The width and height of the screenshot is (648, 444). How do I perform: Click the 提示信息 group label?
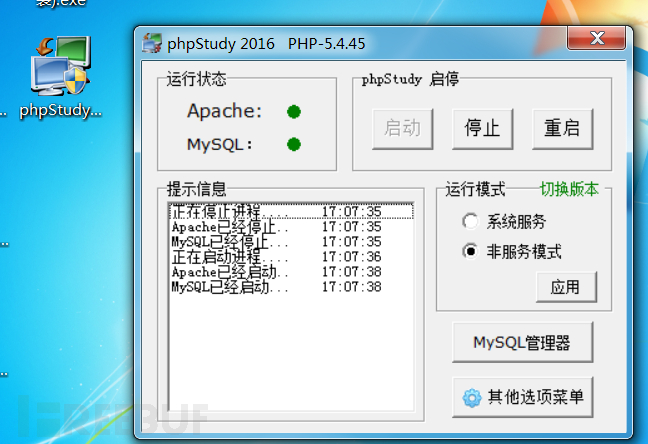[x=196, y=189]
